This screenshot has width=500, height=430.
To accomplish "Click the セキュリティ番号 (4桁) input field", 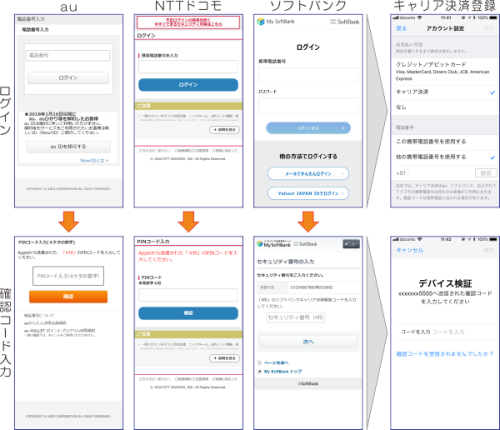I will [x=296, y=318].
